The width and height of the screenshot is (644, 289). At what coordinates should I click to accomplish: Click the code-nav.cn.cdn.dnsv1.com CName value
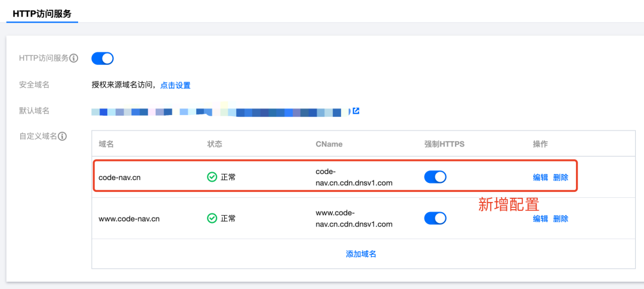[354, 177]
